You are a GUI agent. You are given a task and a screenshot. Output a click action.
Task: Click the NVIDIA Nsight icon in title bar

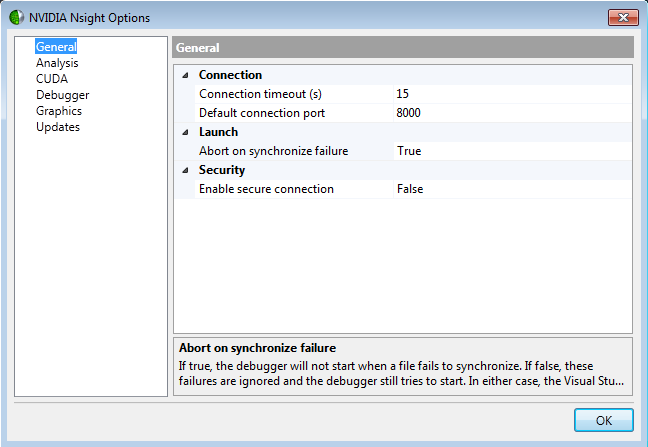(x=16, y=18)
